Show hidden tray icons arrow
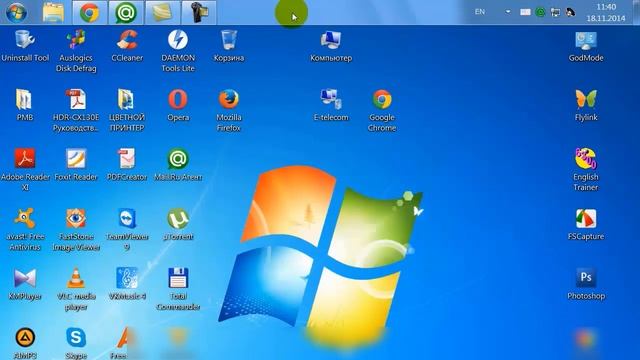Viewport: 640px width, 360px height. click(x=508, y=12)
